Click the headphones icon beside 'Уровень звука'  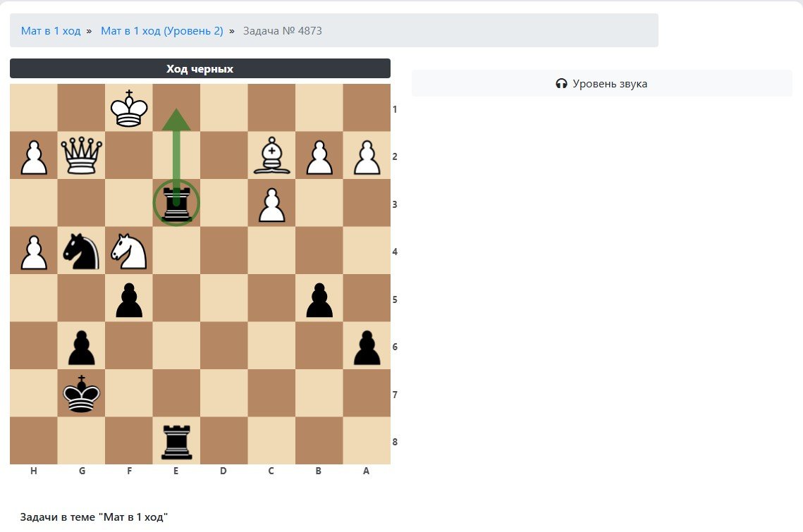tap(561, 84)
